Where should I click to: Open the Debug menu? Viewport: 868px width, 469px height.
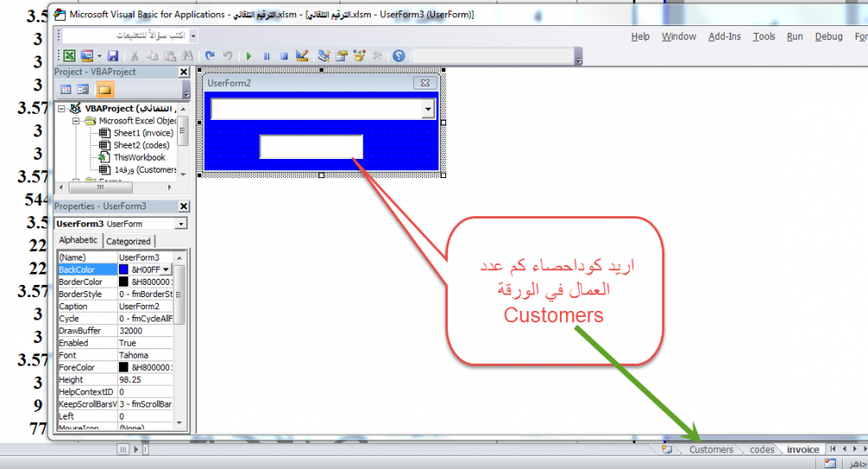[x=828, y=36]
